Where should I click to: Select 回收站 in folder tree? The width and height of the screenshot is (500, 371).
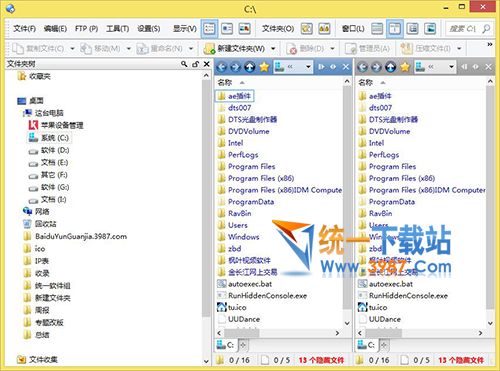pyautogui.click(x=39, y=224)
